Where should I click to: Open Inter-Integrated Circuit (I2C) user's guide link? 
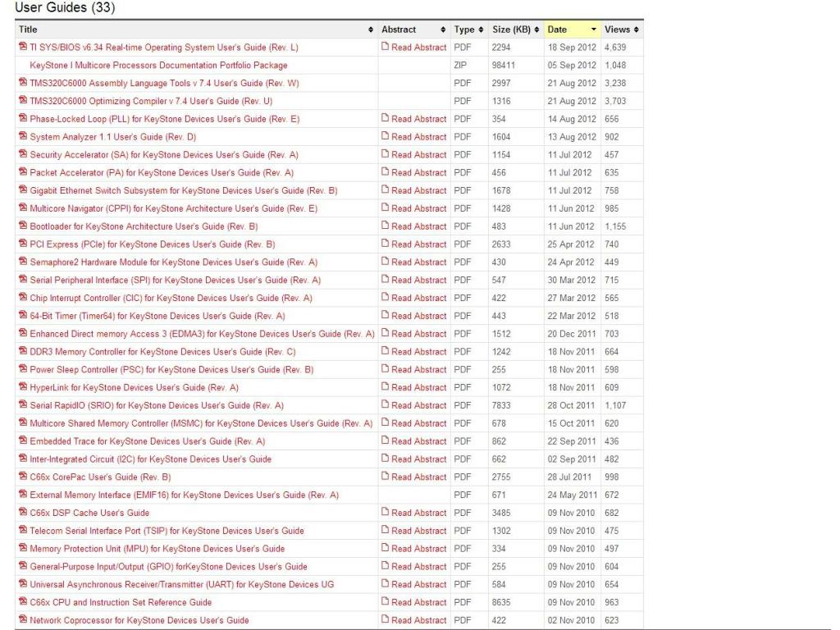[151, 459]
